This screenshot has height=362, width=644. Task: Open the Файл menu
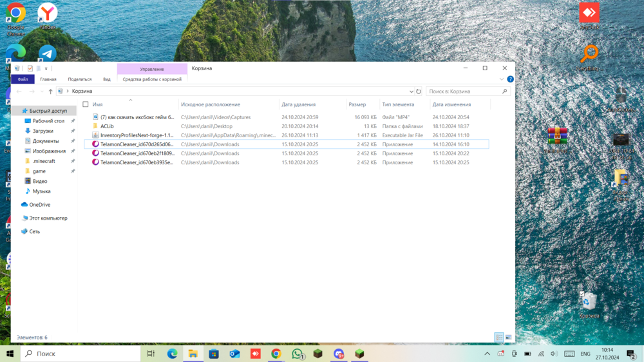(x=23, y=79)
